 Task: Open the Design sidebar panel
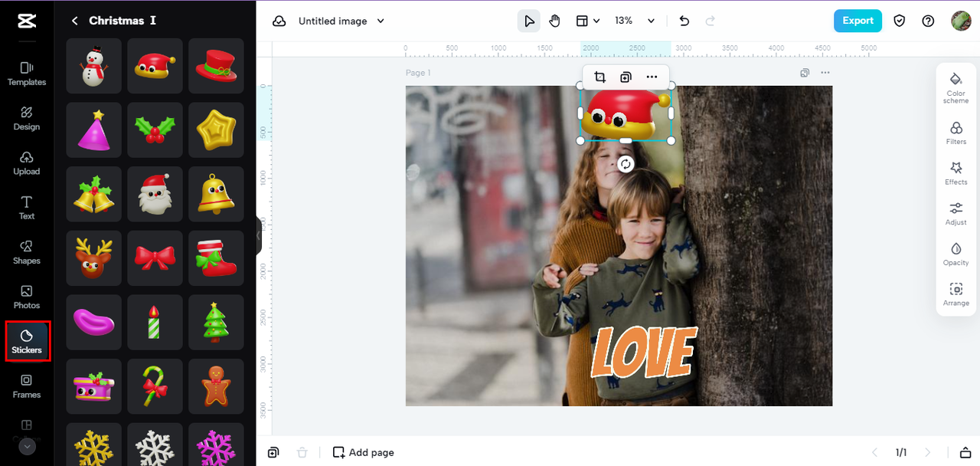pos(27,119)
